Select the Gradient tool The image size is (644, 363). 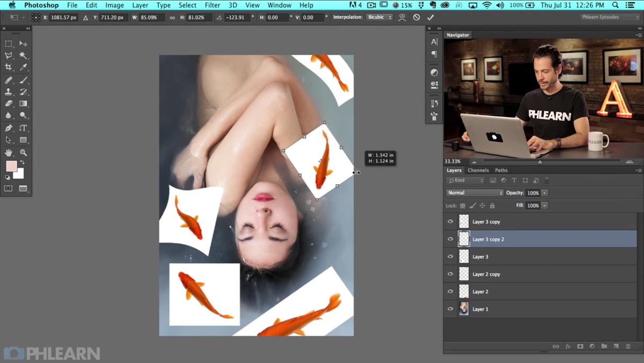23,104
